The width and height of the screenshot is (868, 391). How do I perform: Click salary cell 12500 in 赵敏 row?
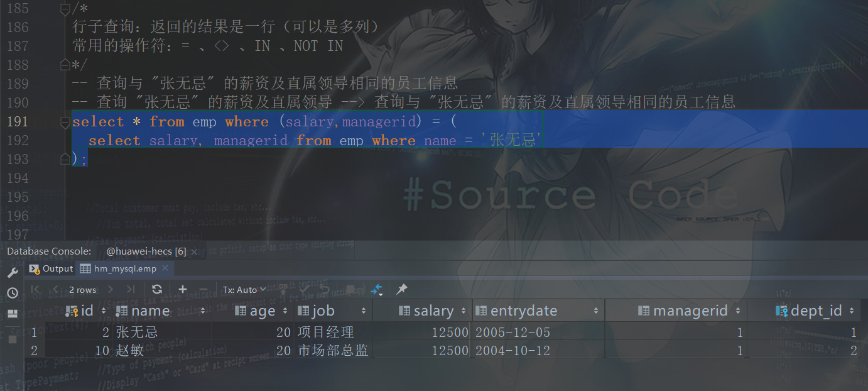(x=450, y=351)
